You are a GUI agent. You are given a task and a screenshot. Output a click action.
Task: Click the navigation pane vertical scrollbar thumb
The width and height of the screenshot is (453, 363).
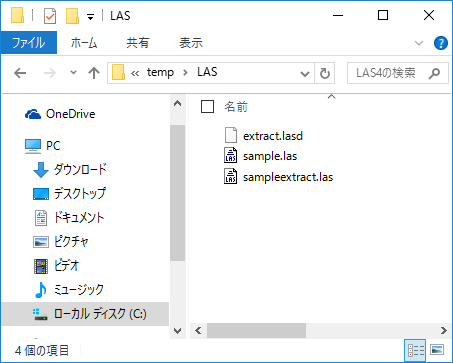(x=178, y=193)
